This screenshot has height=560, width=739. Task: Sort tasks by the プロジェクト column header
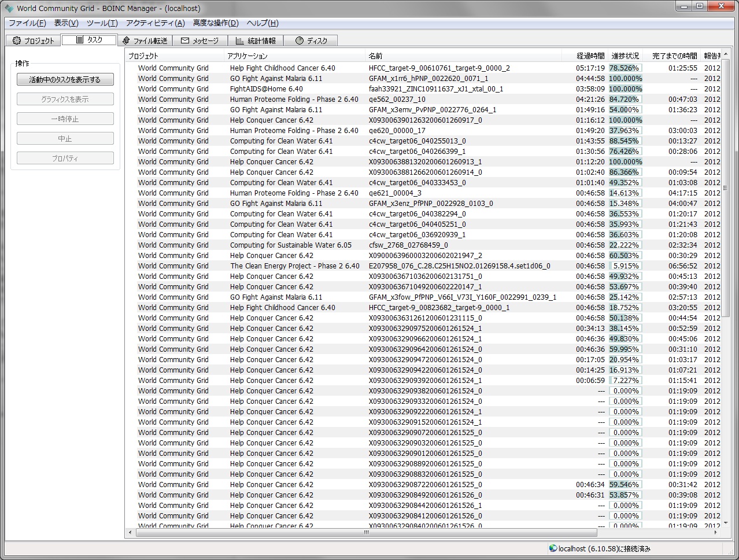173,56
